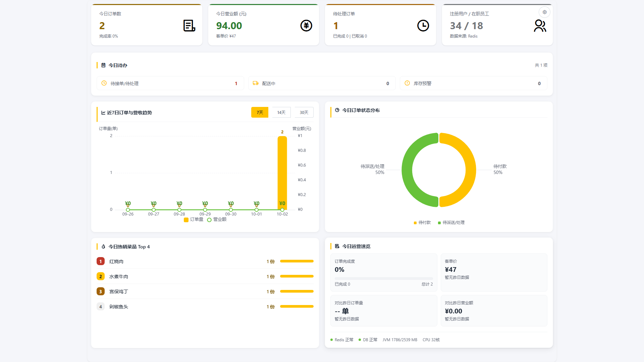Click the warning icon beside 库存预警
This screenshot has height=362, width=644.
pyautogui.click(x=407, y=83)
